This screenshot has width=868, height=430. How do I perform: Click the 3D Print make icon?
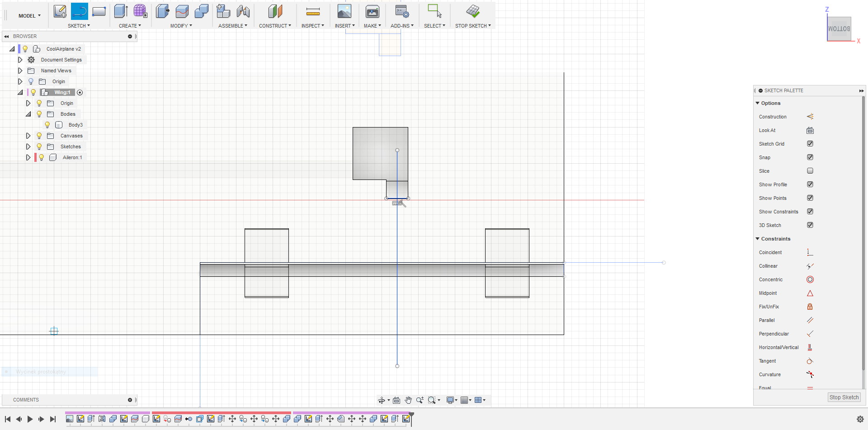pyautogui.click(x=373, y=11)
